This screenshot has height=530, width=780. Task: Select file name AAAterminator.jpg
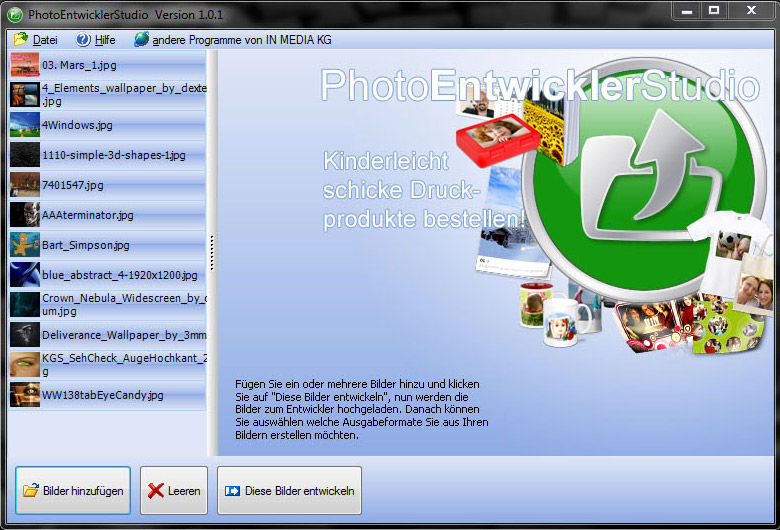pos(88,215)
